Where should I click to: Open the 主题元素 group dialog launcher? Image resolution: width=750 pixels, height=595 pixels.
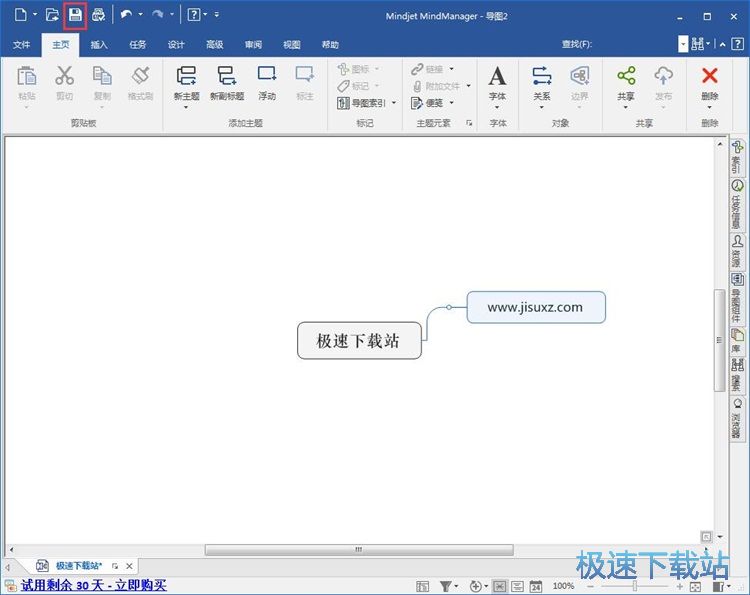click(x=469, y=123)
